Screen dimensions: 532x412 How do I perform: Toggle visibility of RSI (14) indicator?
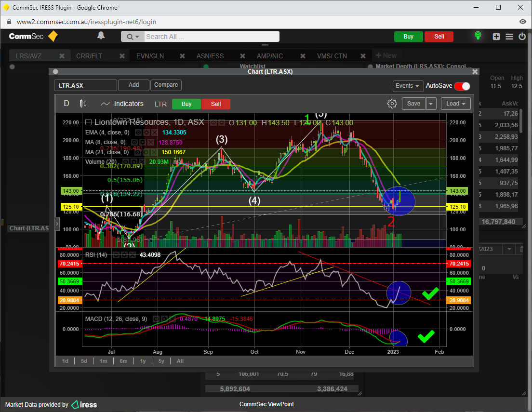(116, 255)
